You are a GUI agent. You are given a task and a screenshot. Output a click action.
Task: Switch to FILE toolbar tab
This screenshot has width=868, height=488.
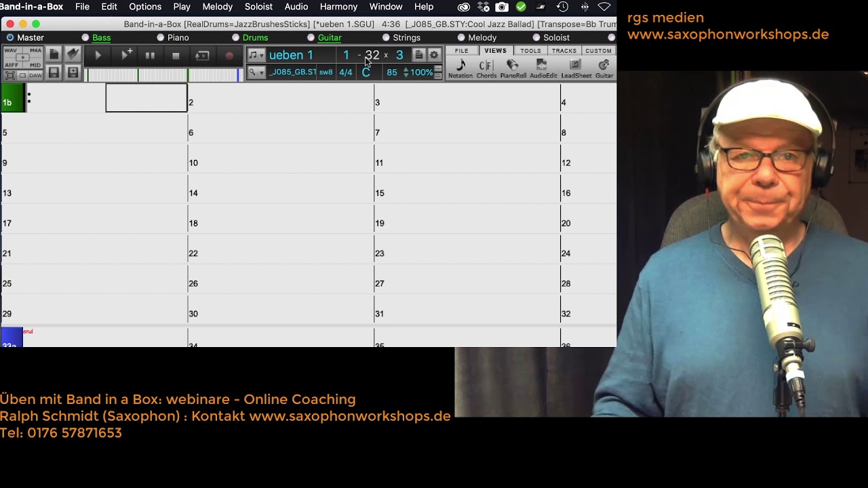click(x=462, y=51)
